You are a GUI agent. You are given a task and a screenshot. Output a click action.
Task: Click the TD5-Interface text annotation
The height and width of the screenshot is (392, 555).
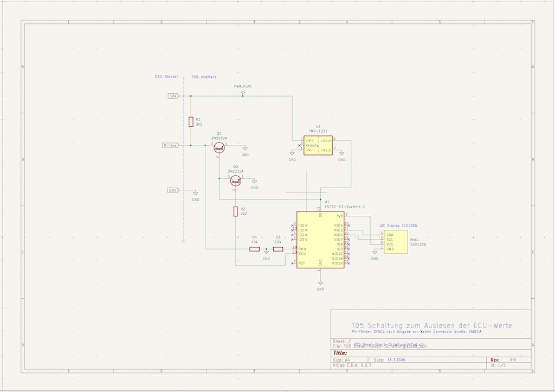point(204,77)
